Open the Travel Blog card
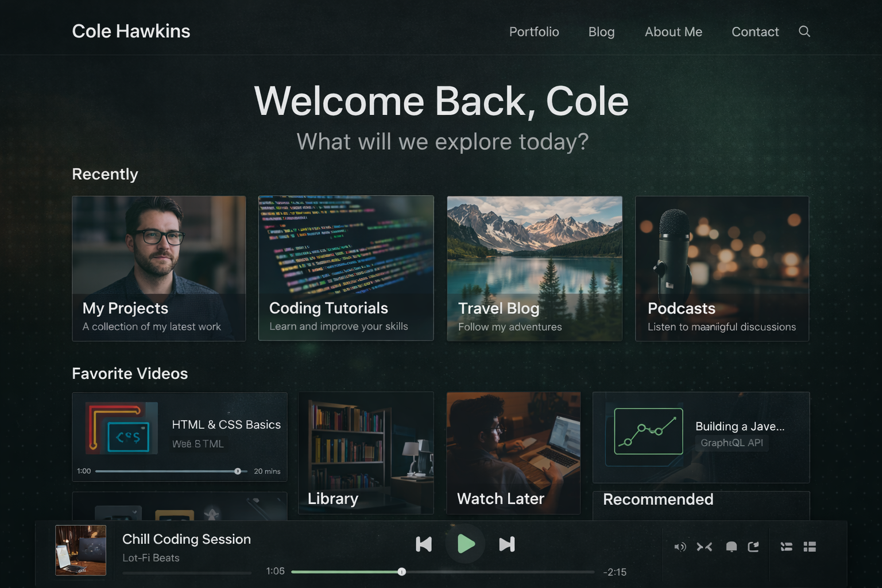Screen dimensions: 882x588 (x=534, y=268)
